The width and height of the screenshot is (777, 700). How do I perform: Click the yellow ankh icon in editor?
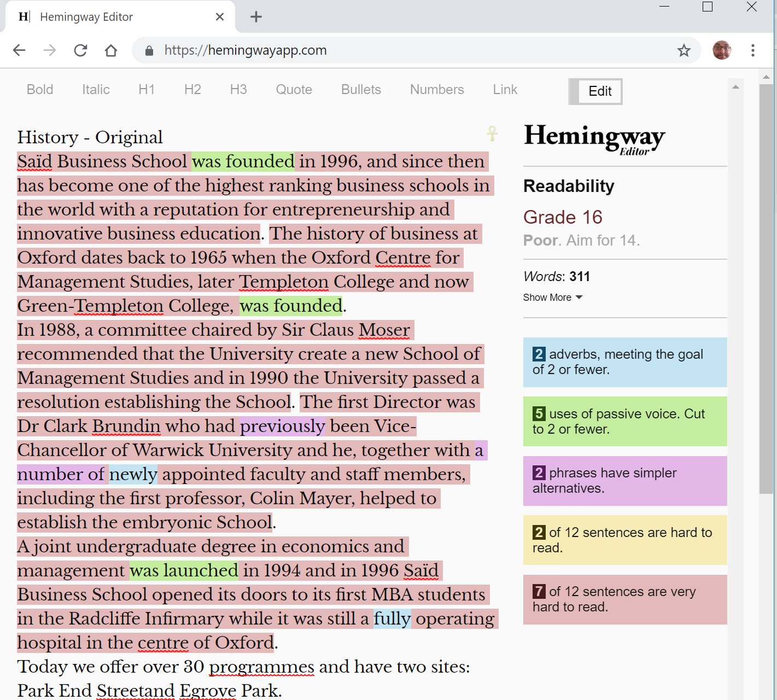tap(492, 133)
